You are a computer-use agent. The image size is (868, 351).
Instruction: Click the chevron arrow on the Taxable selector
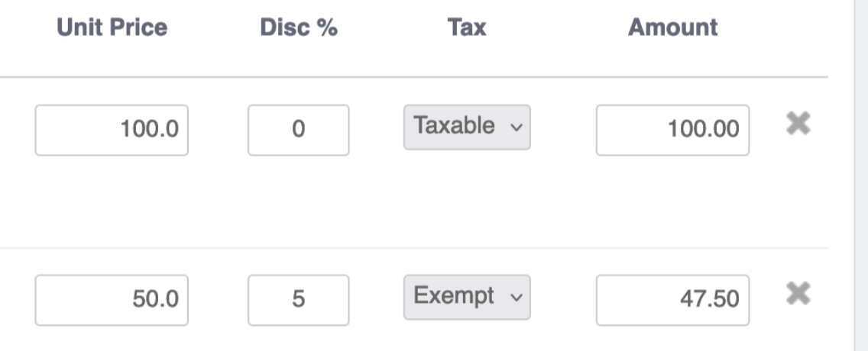click(x=516, y=127)
